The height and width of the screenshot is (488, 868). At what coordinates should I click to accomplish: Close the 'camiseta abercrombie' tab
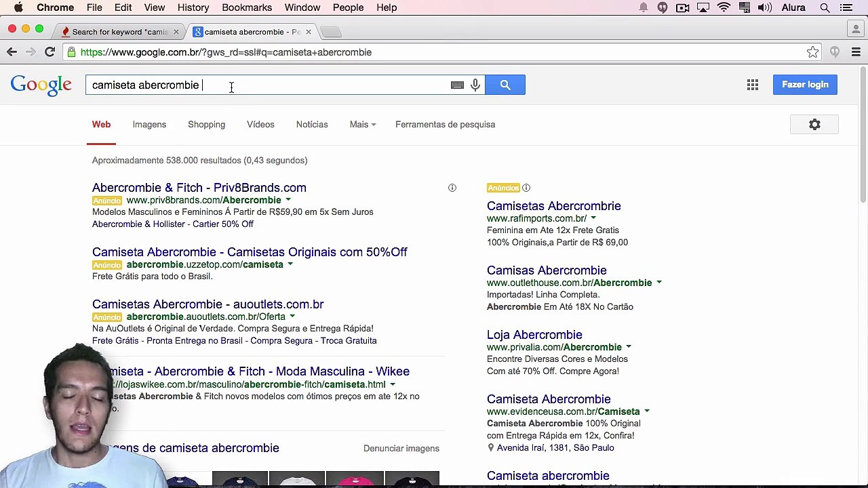coord(309,32)
